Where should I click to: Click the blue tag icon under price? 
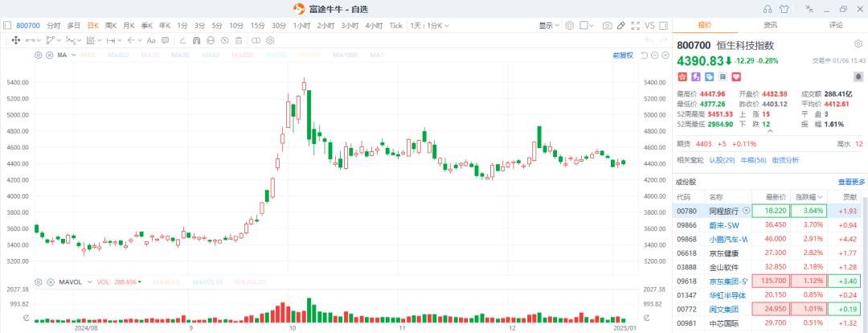(x=709, y=76)
